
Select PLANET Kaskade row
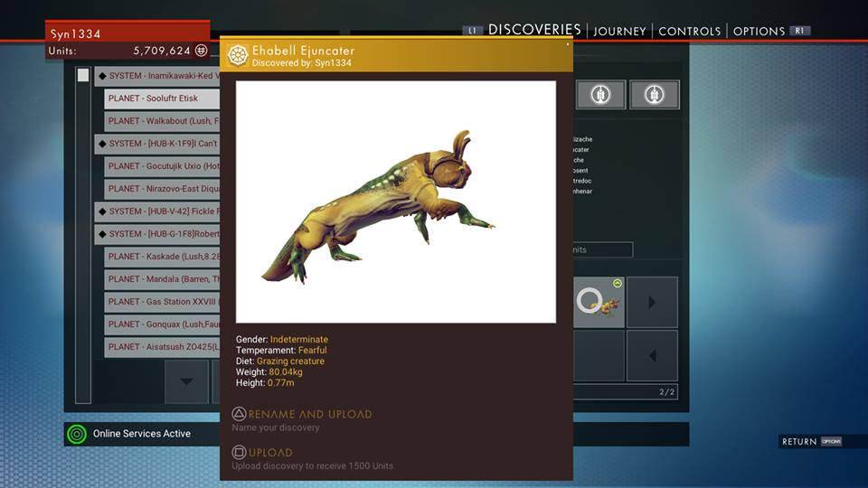(x=162, y=257)
